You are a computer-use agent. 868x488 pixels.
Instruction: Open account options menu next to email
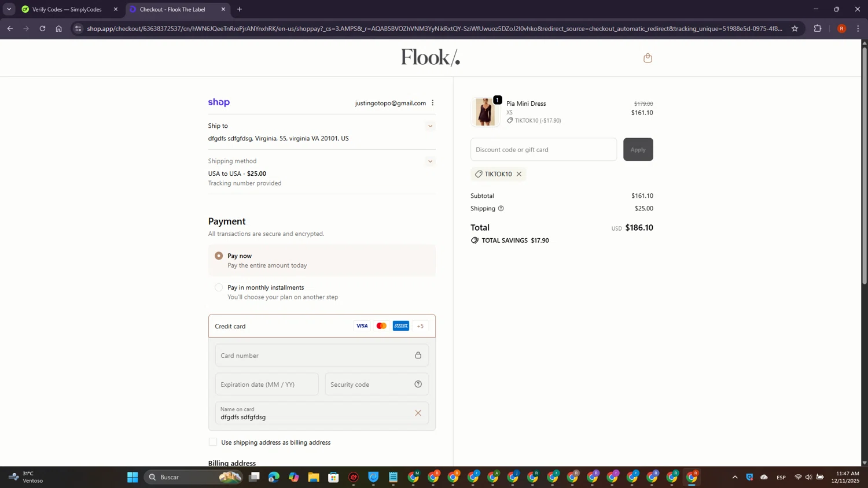(432, 103)
